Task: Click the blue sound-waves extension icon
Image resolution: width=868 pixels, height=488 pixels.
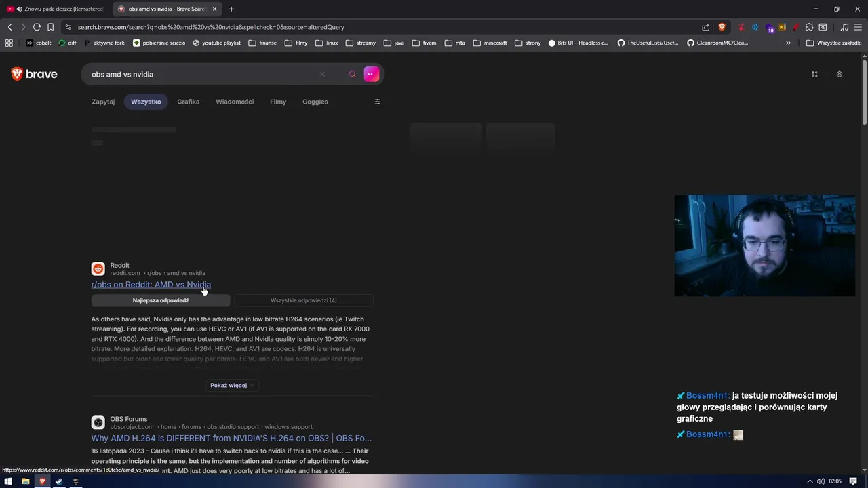Action: point(755,27)
